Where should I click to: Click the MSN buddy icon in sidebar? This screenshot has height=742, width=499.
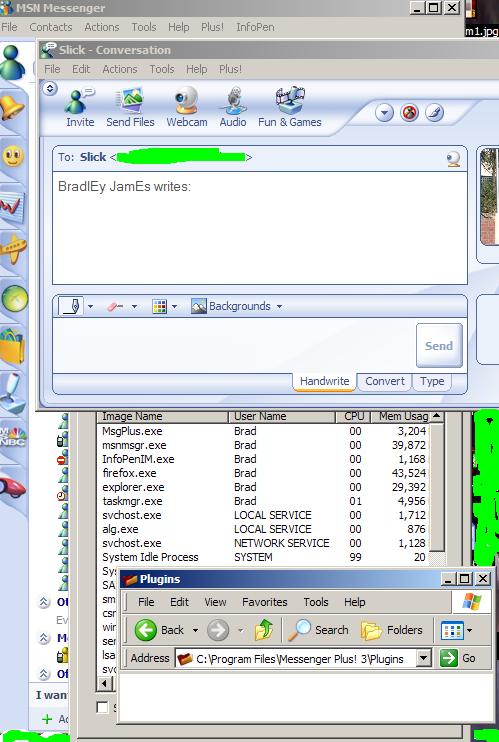(x=13, y=62)
